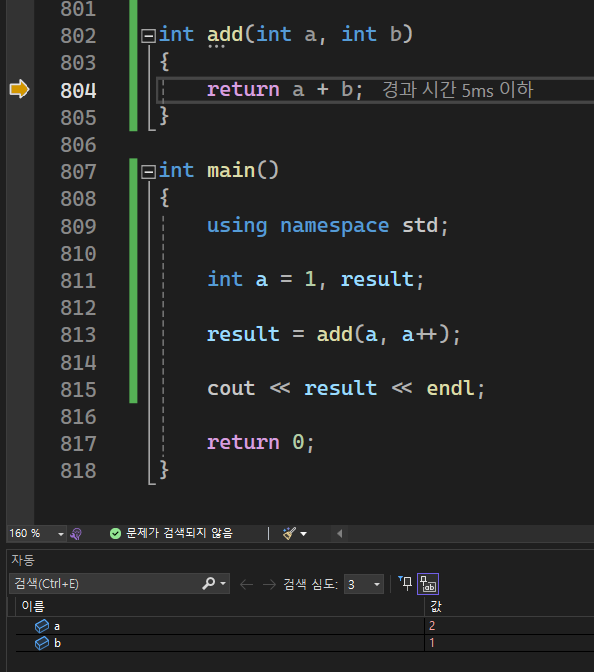Collapse the main function block
The height and width of the screenshot is (672, 594).
pos(148,172)
